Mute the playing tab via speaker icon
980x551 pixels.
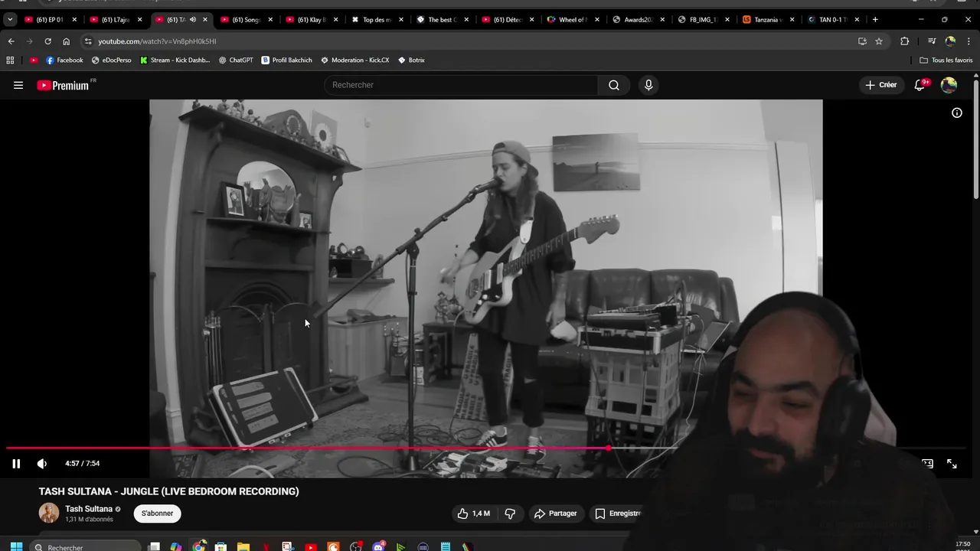coord(193,19)
